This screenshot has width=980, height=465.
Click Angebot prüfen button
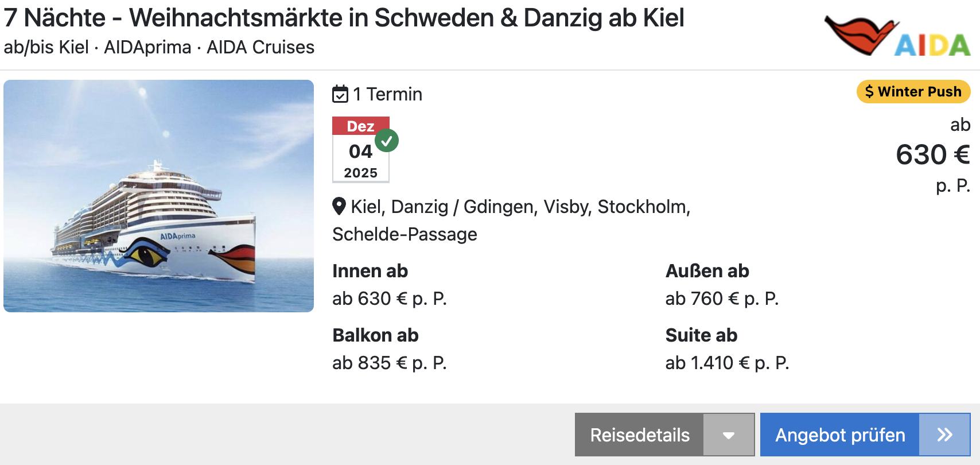pyautogui.click(x=840, y=435)
